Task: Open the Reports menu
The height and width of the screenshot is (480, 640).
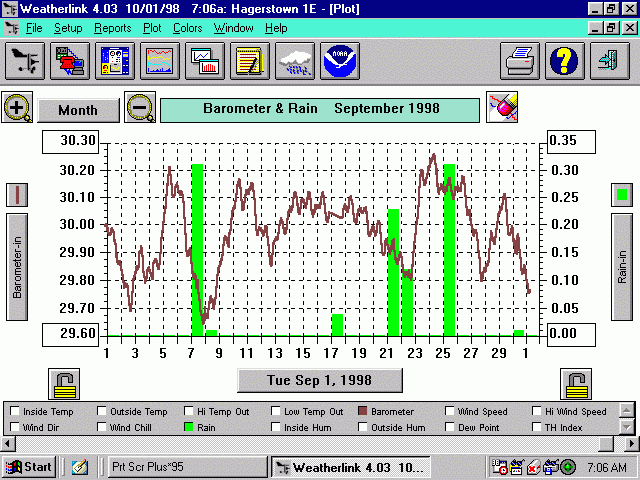Action: click(113, 28)
